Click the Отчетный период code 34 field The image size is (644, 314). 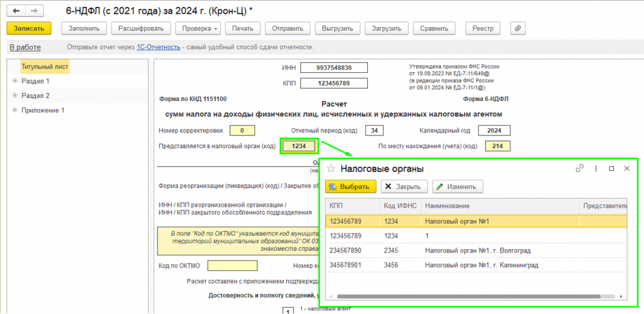(x=374, y=131)
